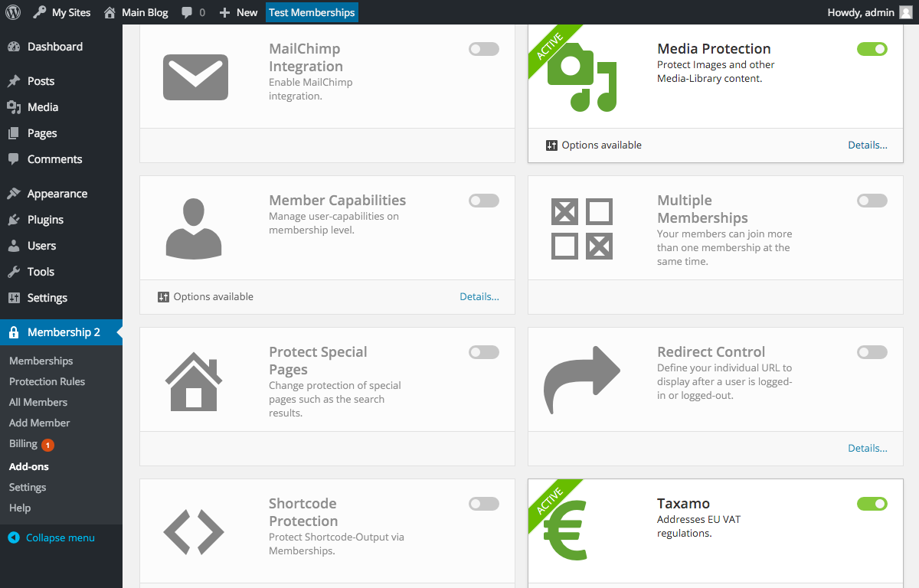This screenshot has width=919, height=588.
Task: Open Redirect Control Details link
Action: tap(868, 449)
